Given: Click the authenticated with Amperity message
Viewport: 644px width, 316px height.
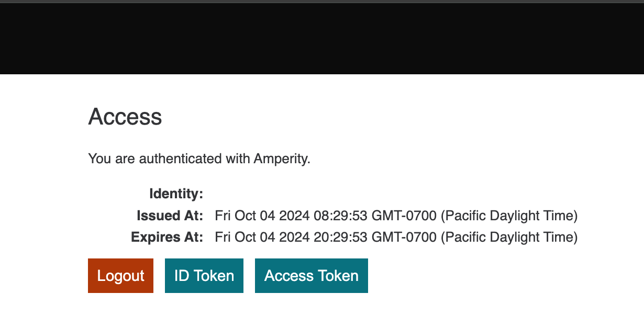Looking at the screenshot, I should 199,159.
